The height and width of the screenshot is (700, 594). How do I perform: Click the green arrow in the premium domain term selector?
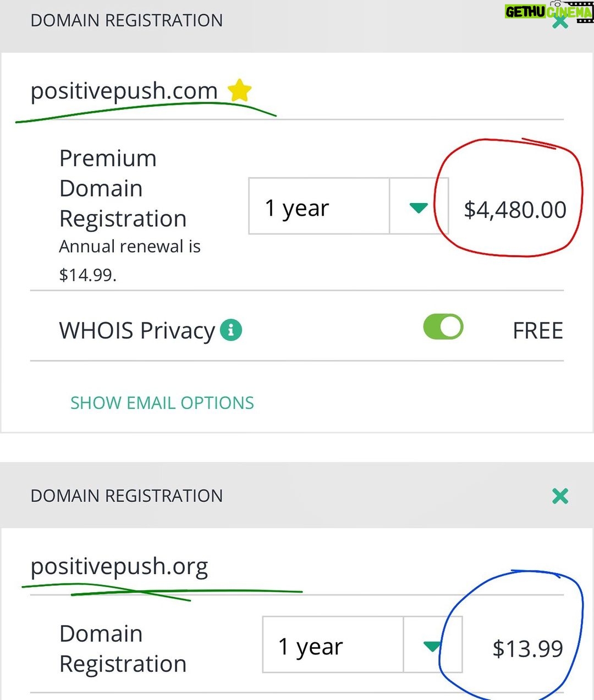[419, 207]
